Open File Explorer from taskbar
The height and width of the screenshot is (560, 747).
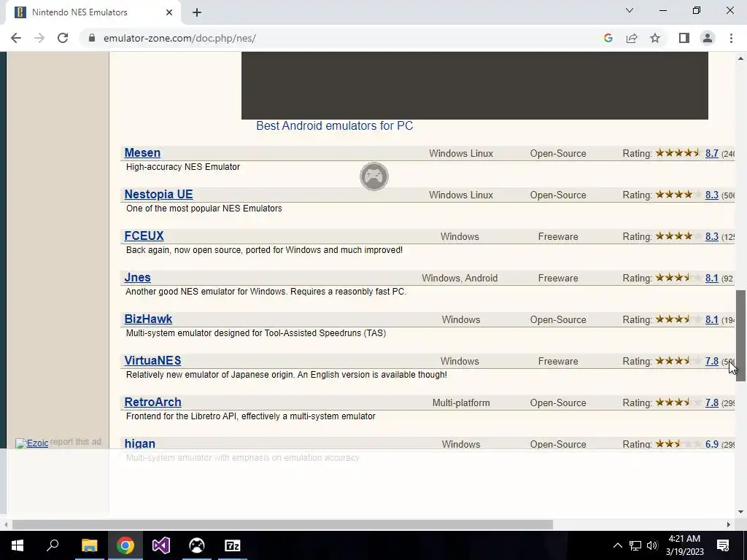(x=89, y=545)
